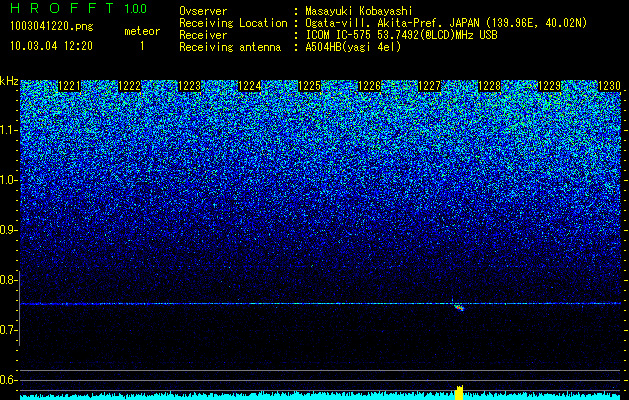Click the Receiving Location value text
The width and height of the screenshot is (629, 400).
click(446, 23)
